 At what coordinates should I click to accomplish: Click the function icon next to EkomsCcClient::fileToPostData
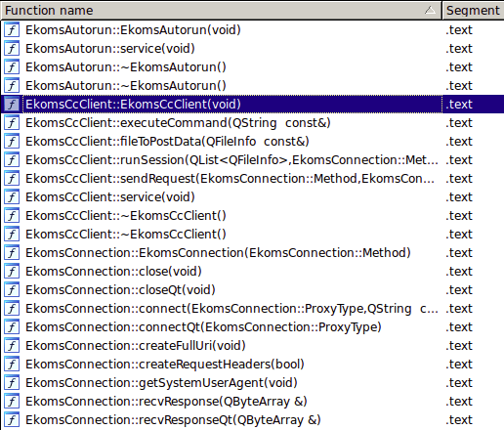coord(12,142)
